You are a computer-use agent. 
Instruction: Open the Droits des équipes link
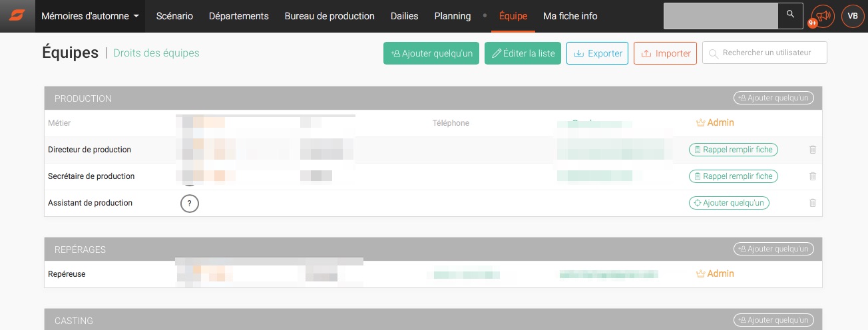(156, 53)
